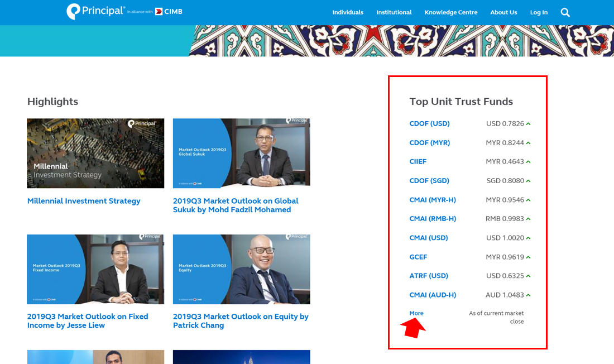The image size is (614, 364).
Task: Click the green up arrow beside MYR 0.9619
Action: (x=528, y=257)
